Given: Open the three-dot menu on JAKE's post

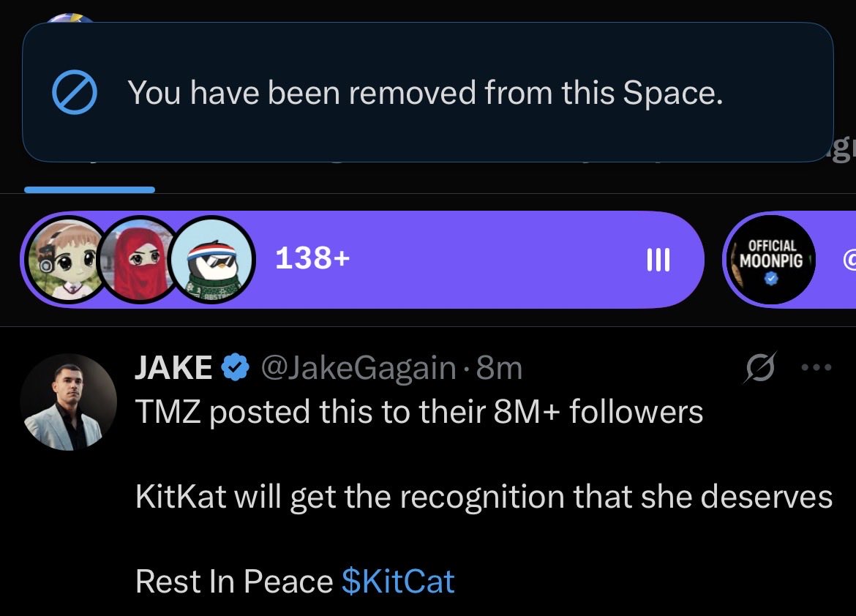Looking at the screenshot, I should [x=816, y=367].
